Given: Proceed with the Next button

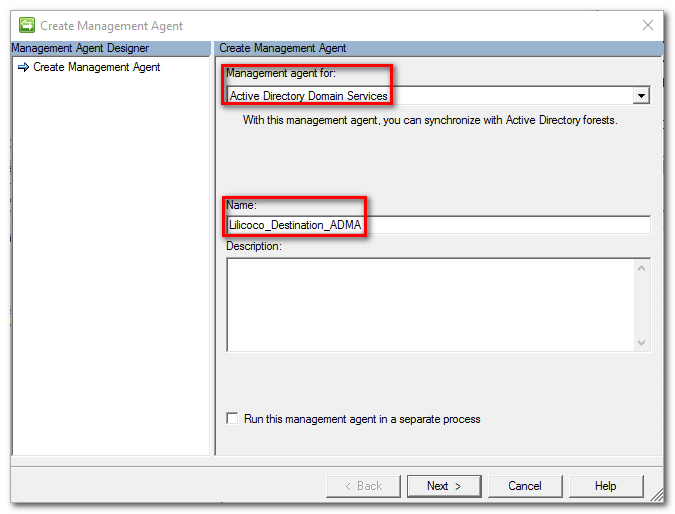Looking at the screenshot, I should coord(444,486).
